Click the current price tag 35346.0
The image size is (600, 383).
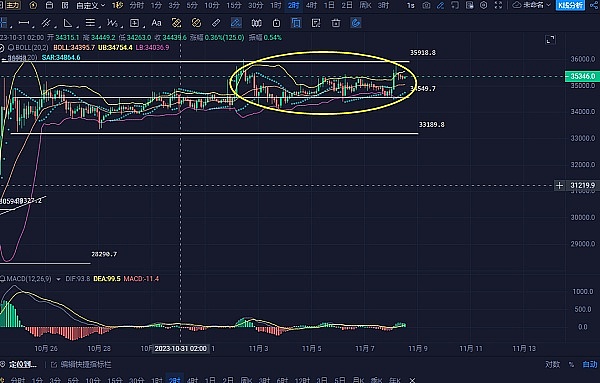click(582, 76)
